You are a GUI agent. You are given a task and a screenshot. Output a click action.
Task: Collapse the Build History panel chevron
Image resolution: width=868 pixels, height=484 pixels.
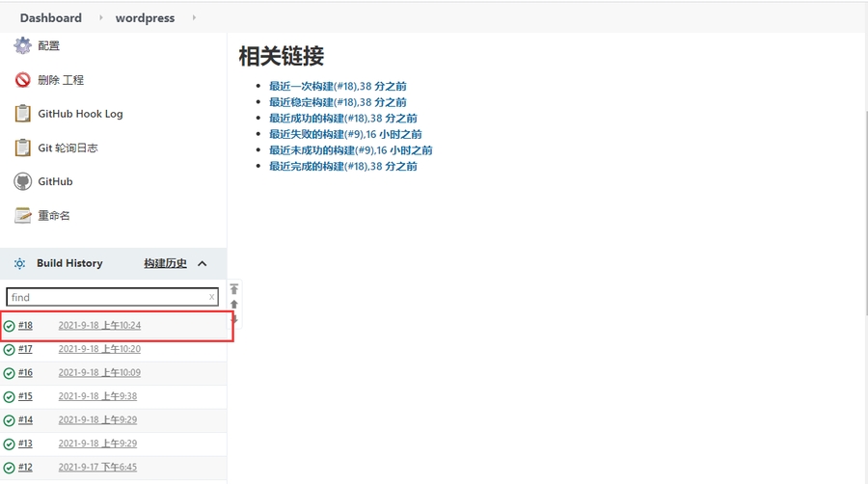pyautogui.click(x=202, y=263)
